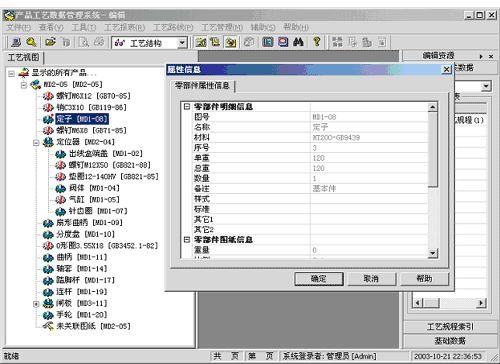
Task: Click the binoculars find icon
Action: pos(298,42)
